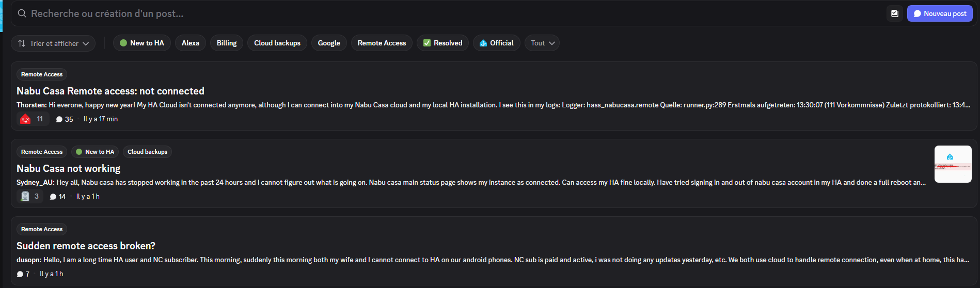Click the comment bubble showing 14 replies

tap(53, 197)
